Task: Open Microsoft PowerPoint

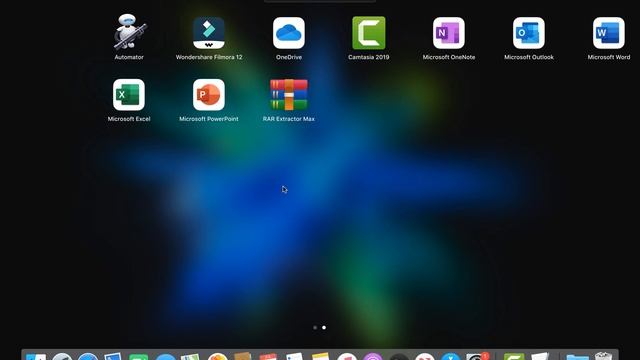Action: 209,95
